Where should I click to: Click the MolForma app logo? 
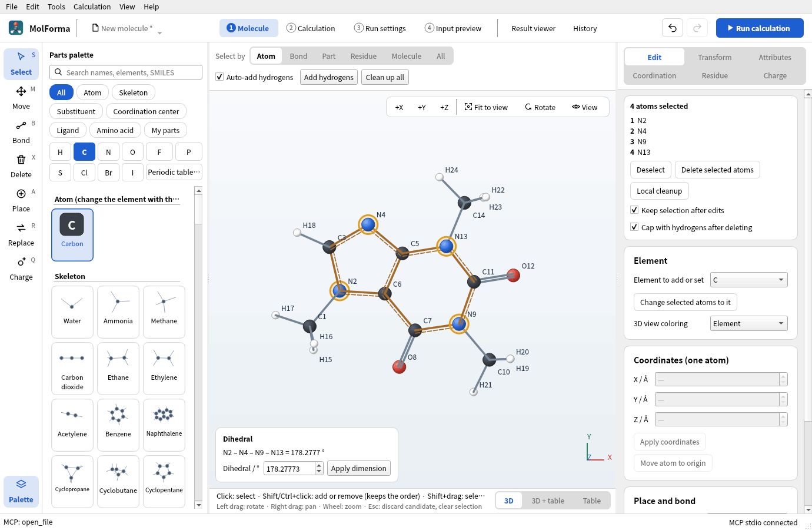(16, 28)
